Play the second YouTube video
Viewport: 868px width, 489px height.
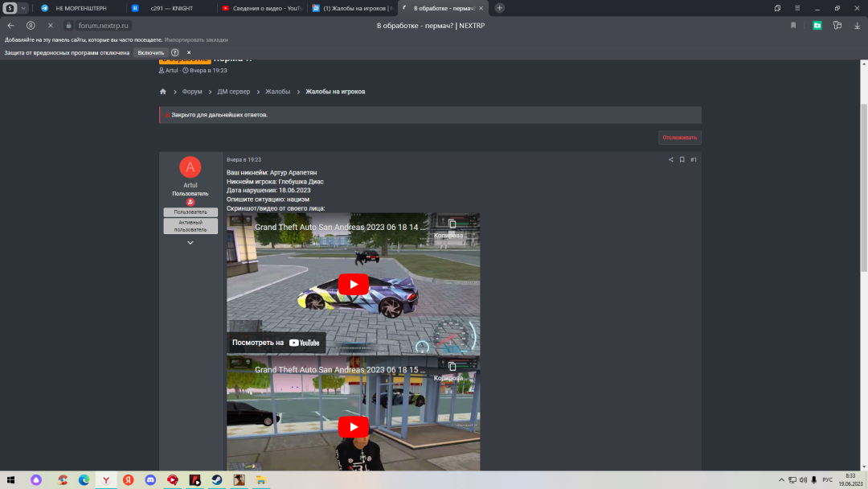(x=353, y=427)
